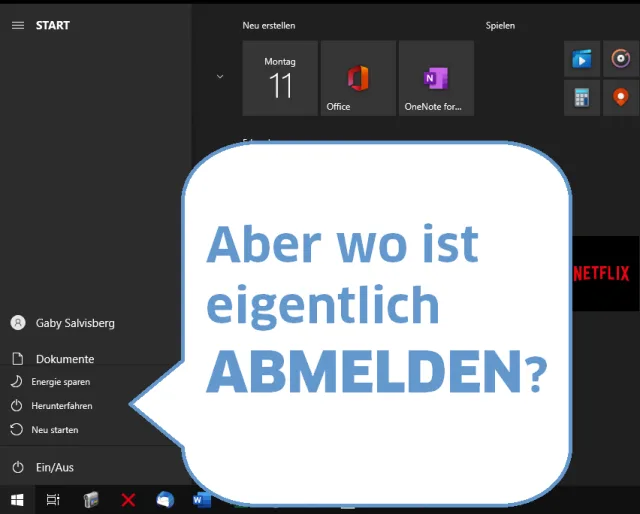Open the Maps tile
This screenshot has height=514, width=640.
[x=621, y=98]
